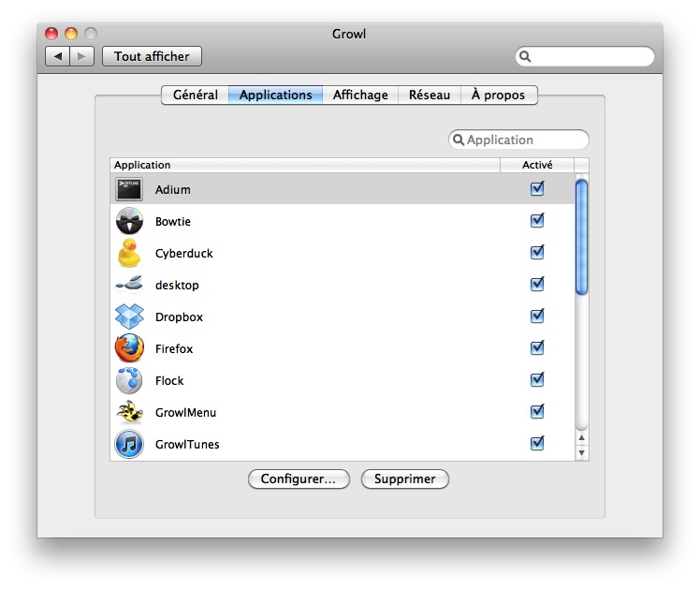Screen dimensions: 700x589
Task: Click the Configurer... button
Action: click(299, 479)
